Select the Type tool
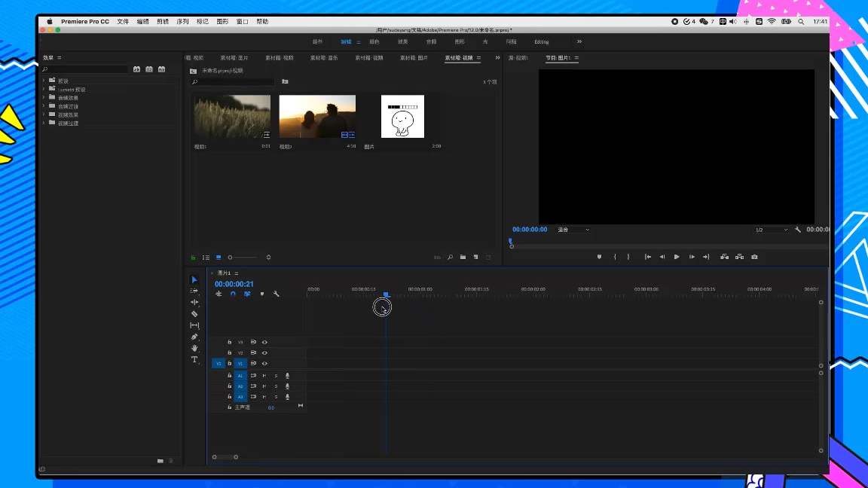868x488 pixels. pyautogui.click(x=194, y=360)
